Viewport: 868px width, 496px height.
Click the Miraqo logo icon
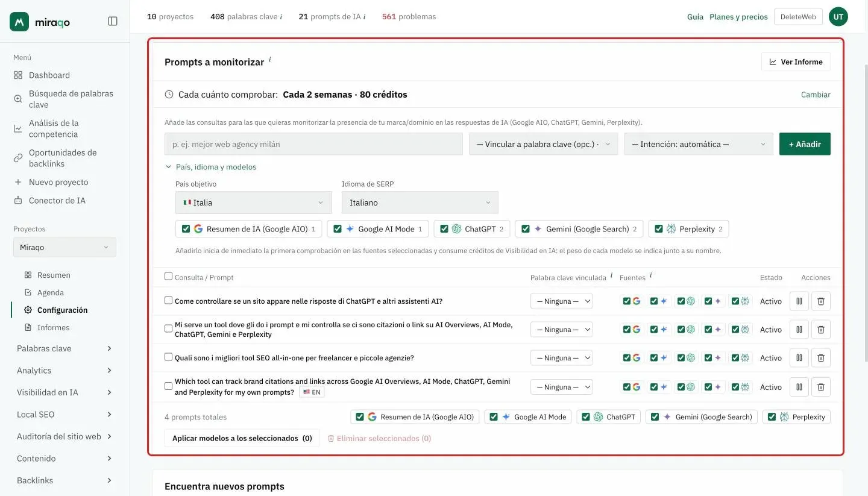(20, 22)
